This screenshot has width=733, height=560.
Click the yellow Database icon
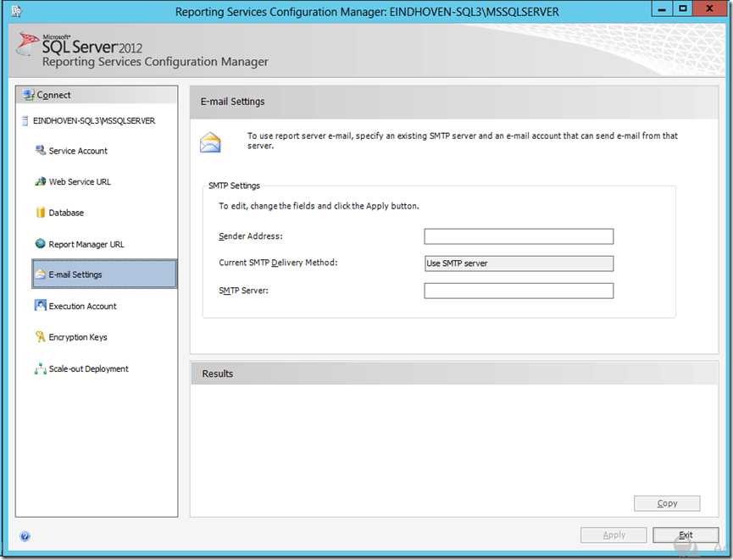41,212
